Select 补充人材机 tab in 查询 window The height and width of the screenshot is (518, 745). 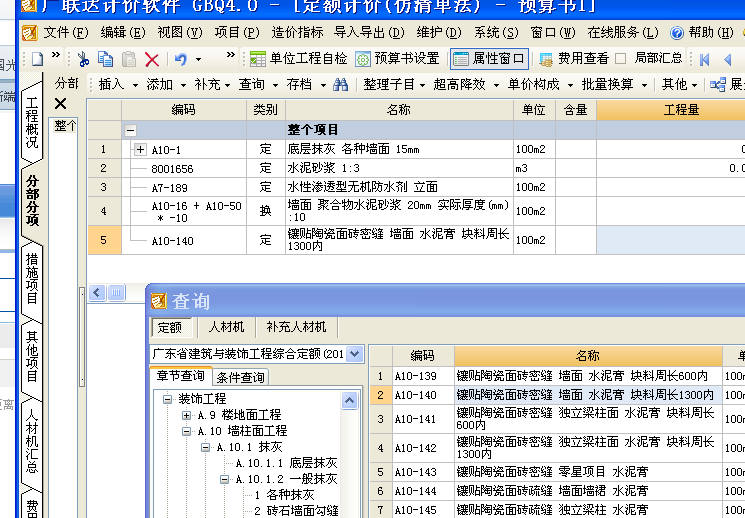click(296, 327)
